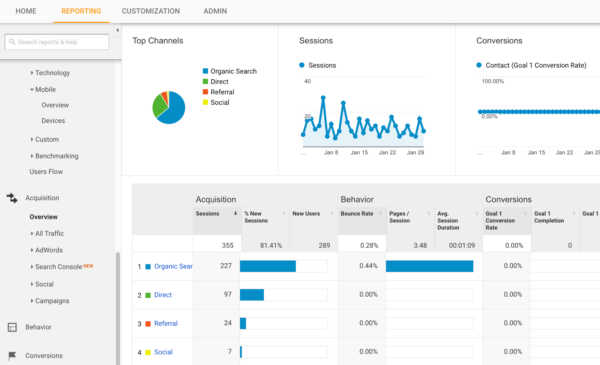Open the Social channel link in table
The image size is (600, 365).
point(163,352)
